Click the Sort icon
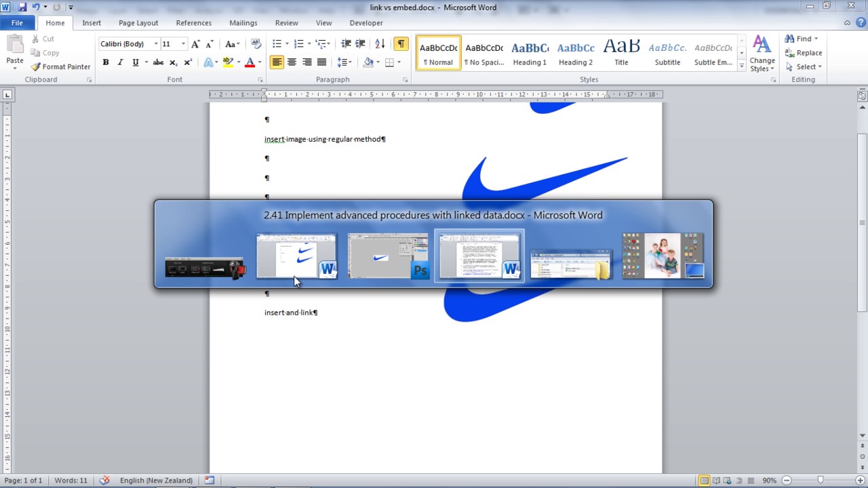 [x=380, y=44]
